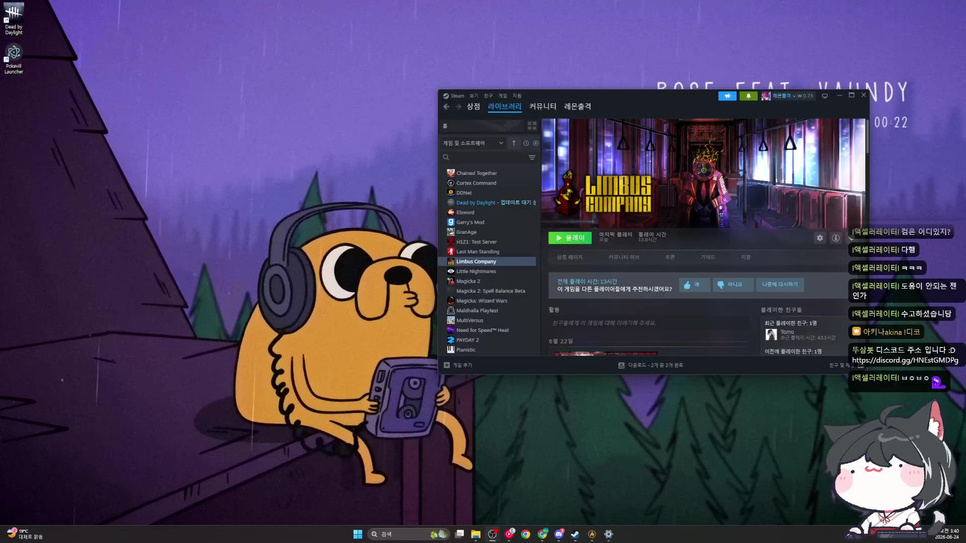Image resolution: width=966 pixels, height=543 pixels.
Task: Select Garry's Mod in library list
Action: point(491,223)
